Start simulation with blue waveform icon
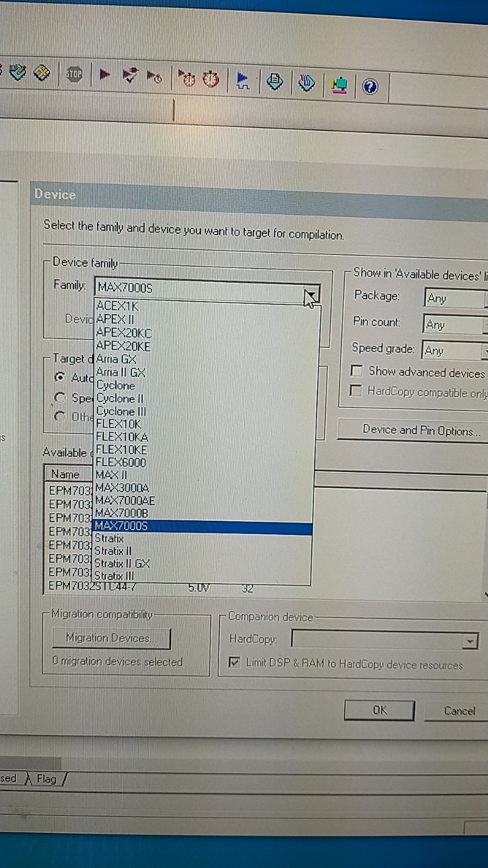 [242, 81]
